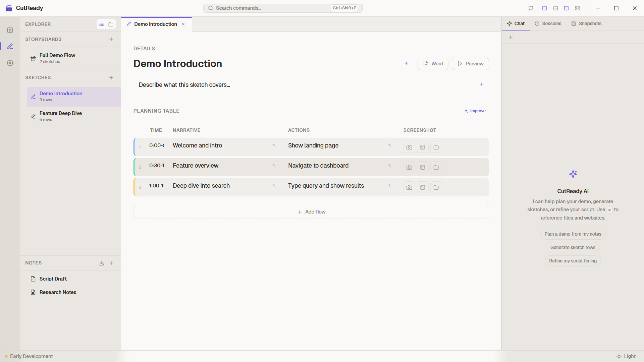Open the feedback bubble in the title bar

(531, 8)
